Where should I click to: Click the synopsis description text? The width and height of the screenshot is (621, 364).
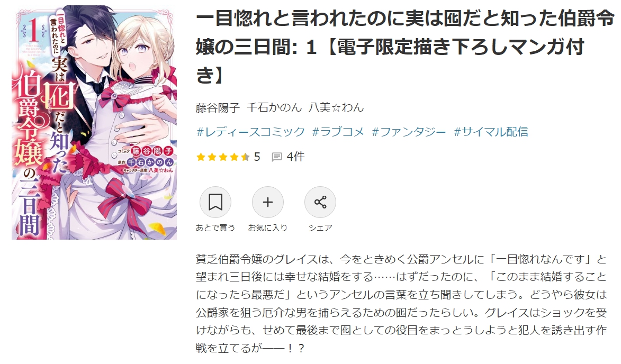(401, 304)
